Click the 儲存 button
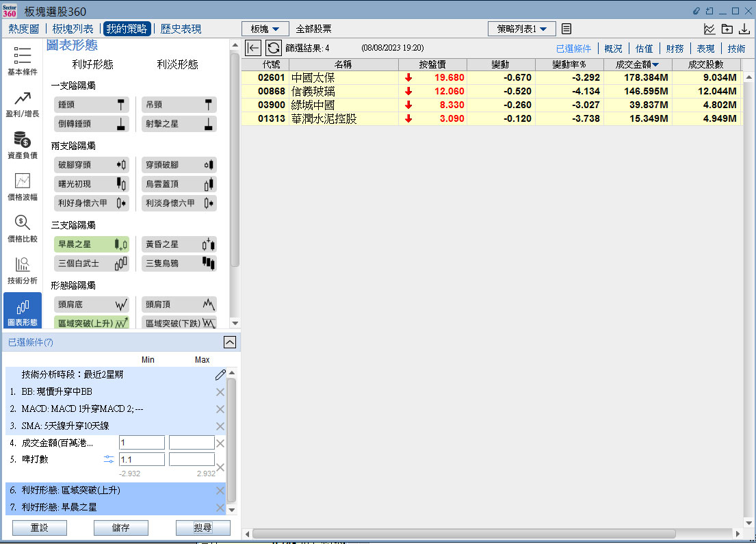The width and height of the screenshot is (756, 544). (120, 528)
